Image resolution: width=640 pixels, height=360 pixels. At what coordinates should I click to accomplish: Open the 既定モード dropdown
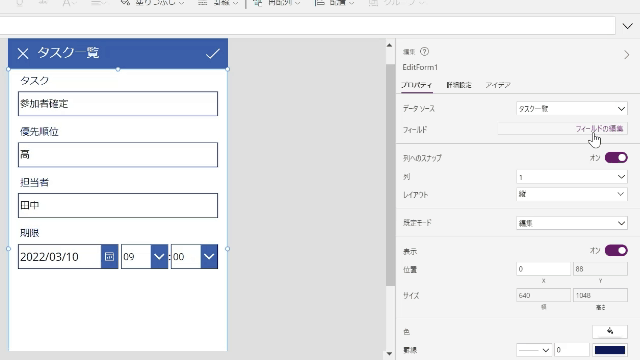click(x=571, y=223)
